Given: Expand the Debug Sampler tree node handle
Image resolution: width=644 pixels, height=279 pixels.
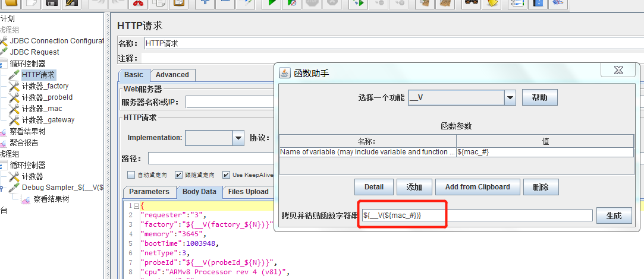Looking at the screenshot, I should tap(3, 188).
